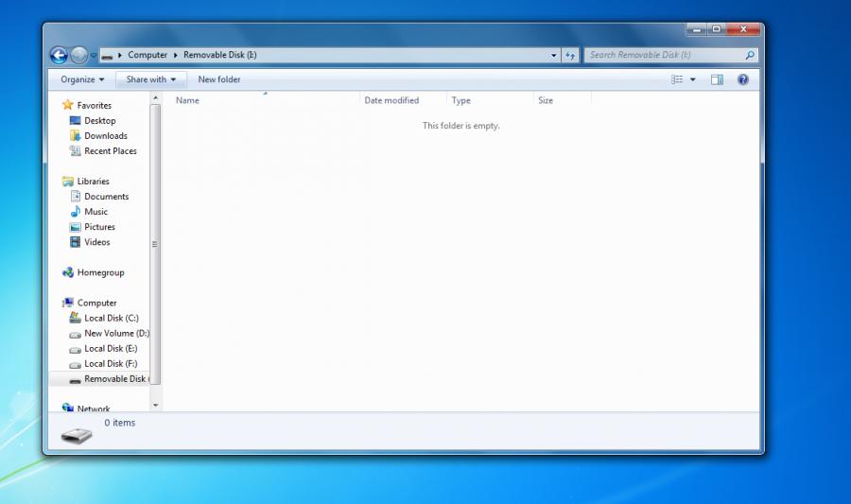Viewport: 851px width, 504px height.
Task: Change view using the view icon
Action: [677, 79]
